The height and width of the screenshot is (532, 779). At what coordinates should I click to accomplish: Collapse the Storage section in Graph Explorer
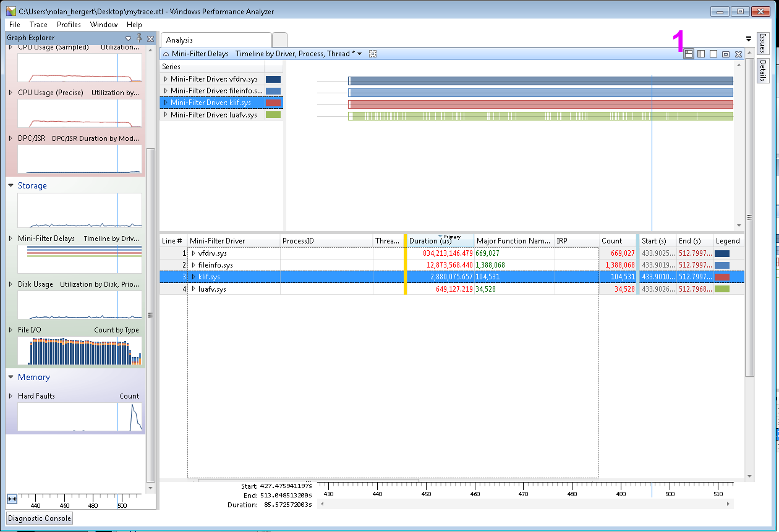coord(11,185)
